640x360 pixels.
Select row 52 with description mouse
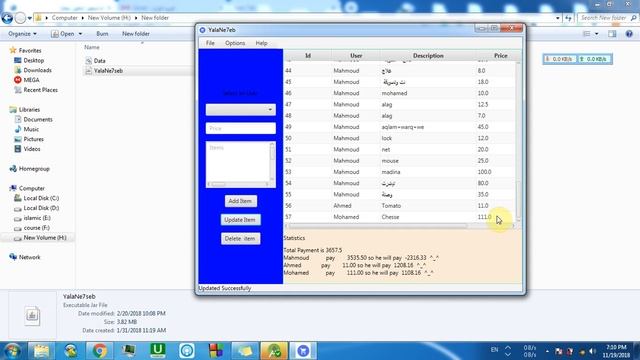400,161
